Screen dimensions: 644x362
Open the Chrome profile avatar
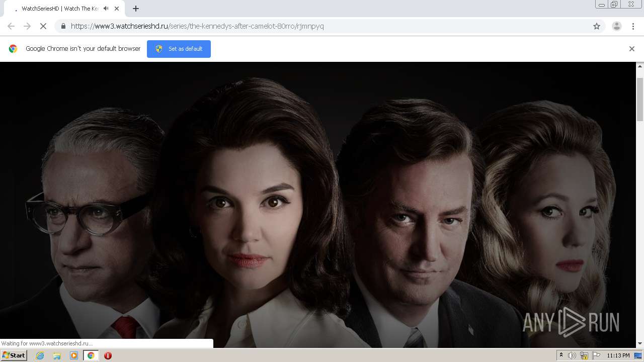617,26
